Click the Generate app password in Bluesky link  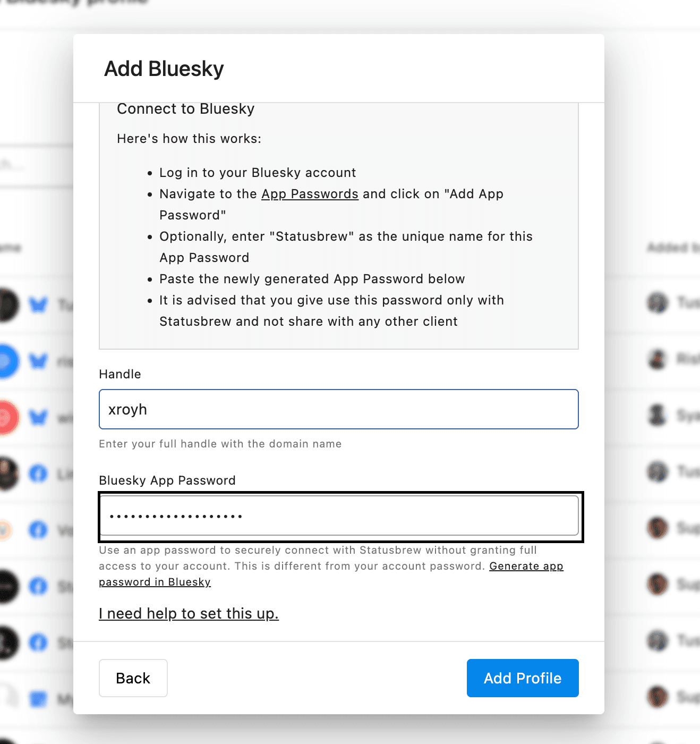coord(526,566)
